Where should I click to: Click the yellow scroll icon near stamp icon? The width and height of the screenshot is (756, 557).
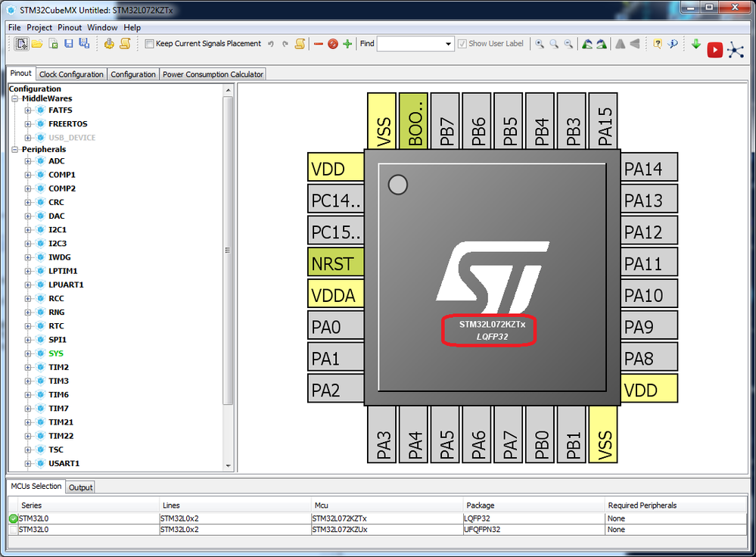point(125,44)
